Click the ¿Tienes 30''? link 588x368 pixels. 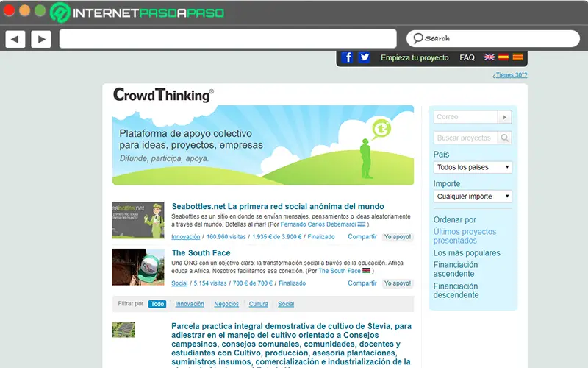tap(510, 75)
